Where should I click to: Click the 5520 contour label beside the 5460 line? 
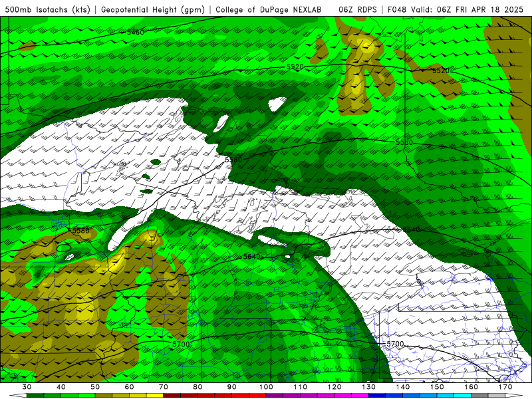tap(295, 67)
